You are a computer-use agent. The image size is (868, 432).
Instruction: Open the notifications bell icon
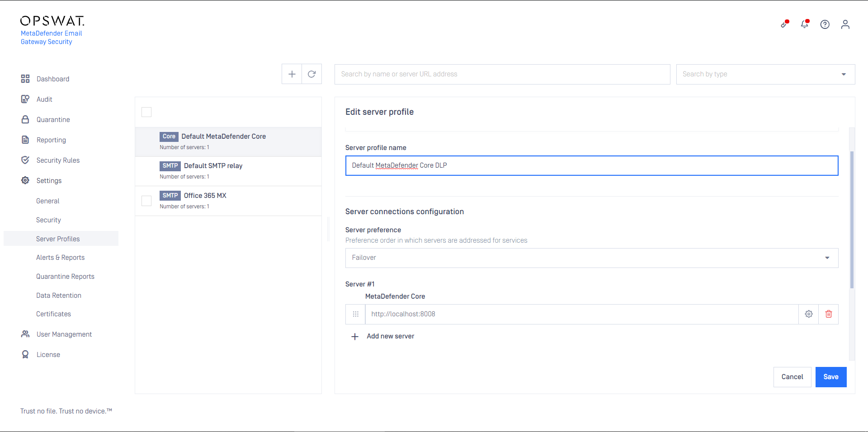tap(804, 24)
